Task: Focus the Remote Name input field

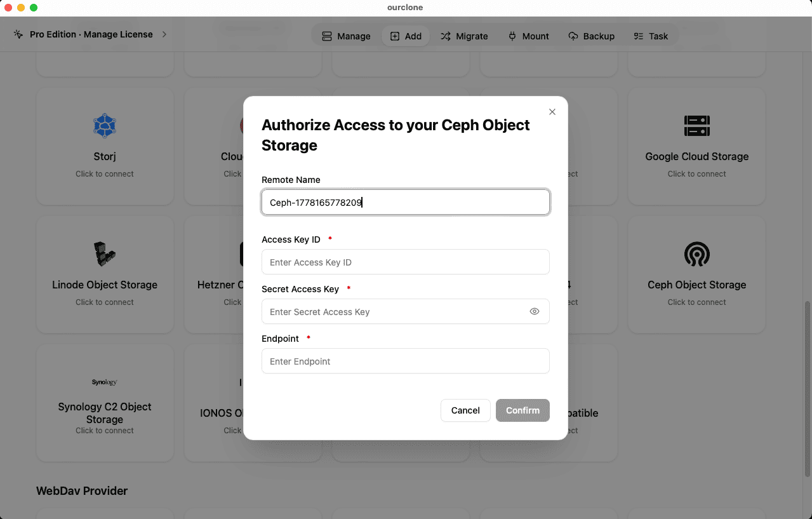Action: (x=406, y=202)
